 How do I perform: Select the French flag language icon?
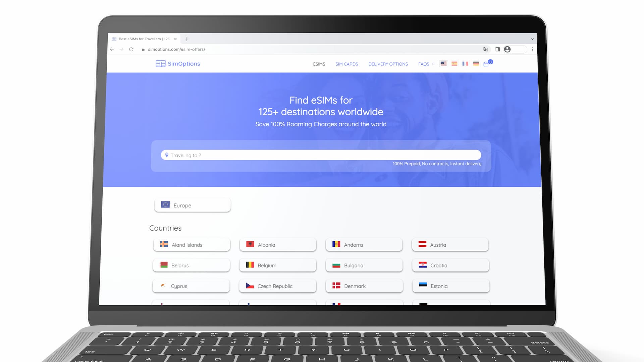tap(465, 63)
